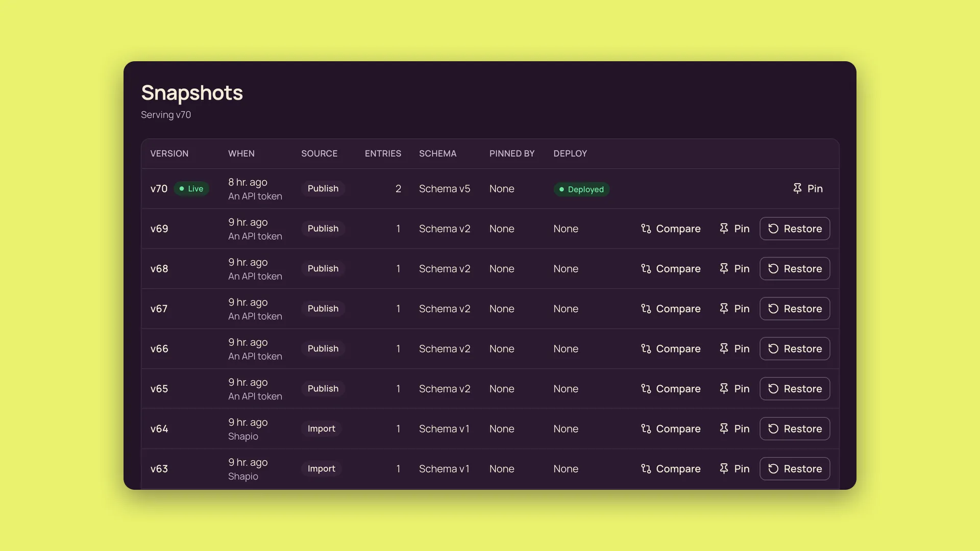This screenshot has height=551, width=980.
Task: Pin snapshot v69
Action: point(734,229)
